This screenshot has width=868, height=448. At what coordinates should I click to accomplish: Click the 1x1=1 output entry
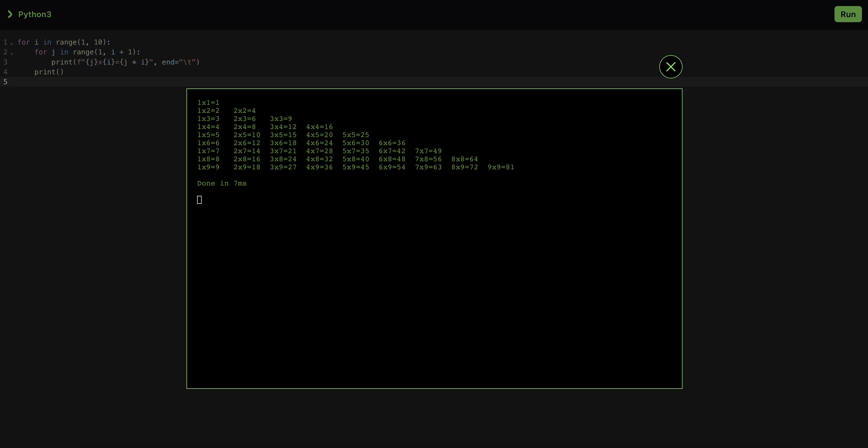208,102
